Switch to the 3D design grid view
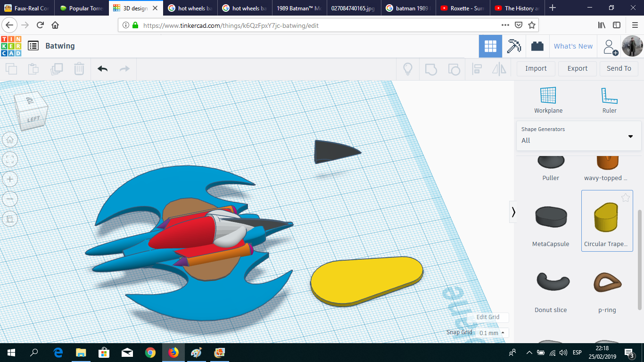The image size is (644, 362). 490,46
